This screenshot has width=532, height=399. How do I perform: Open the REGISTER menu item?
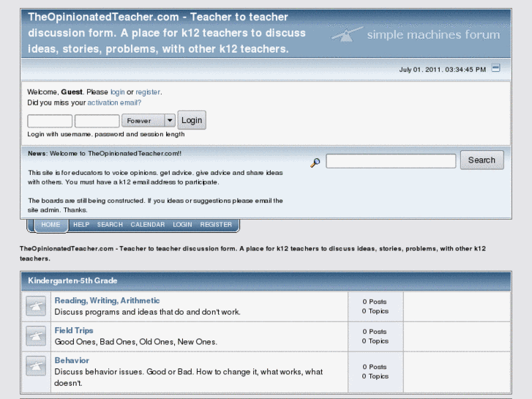coord(216,225)
